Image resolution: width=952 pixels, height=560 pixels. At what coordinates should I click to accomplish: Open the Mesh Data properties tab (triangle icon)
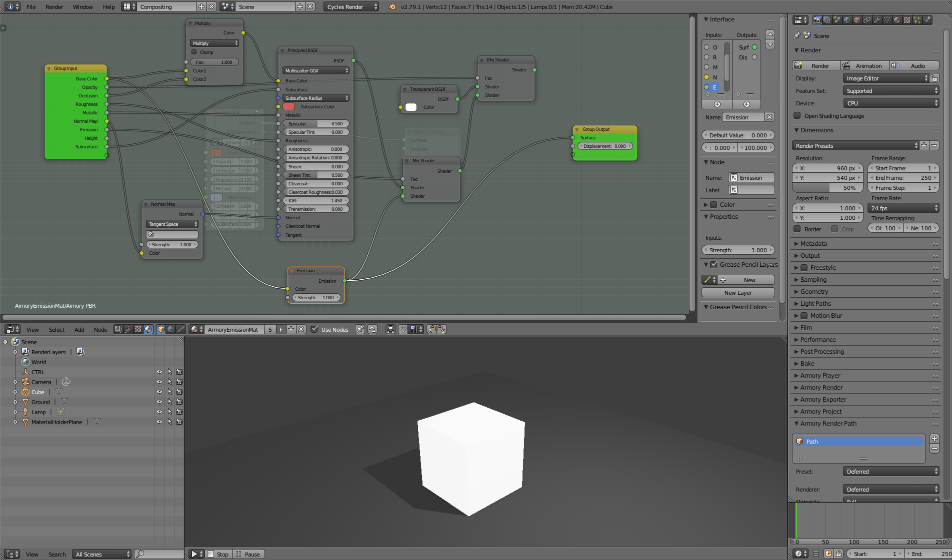click(x=887, y=20)
